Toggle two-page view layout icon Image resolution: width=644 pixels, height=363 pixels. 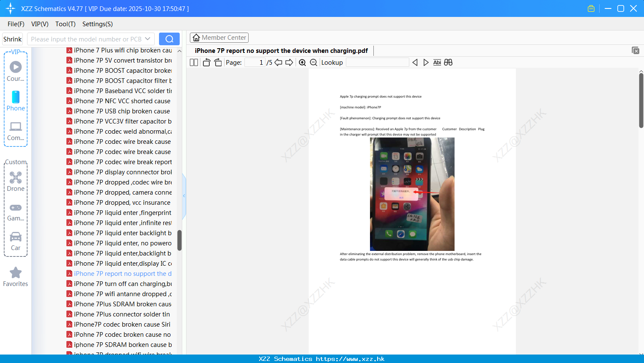(x=194, y=63)
